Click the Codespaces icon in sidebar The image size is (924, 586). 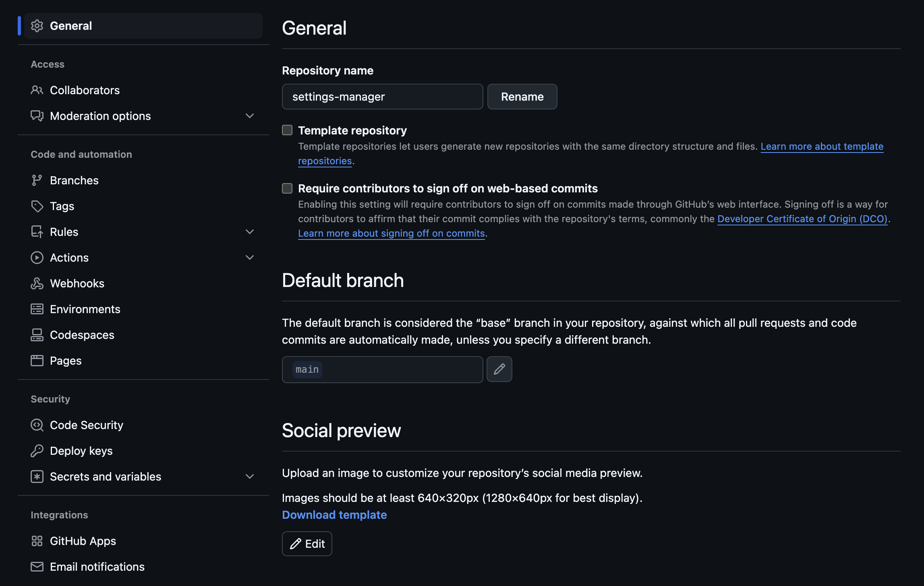[x=37, y=335]
